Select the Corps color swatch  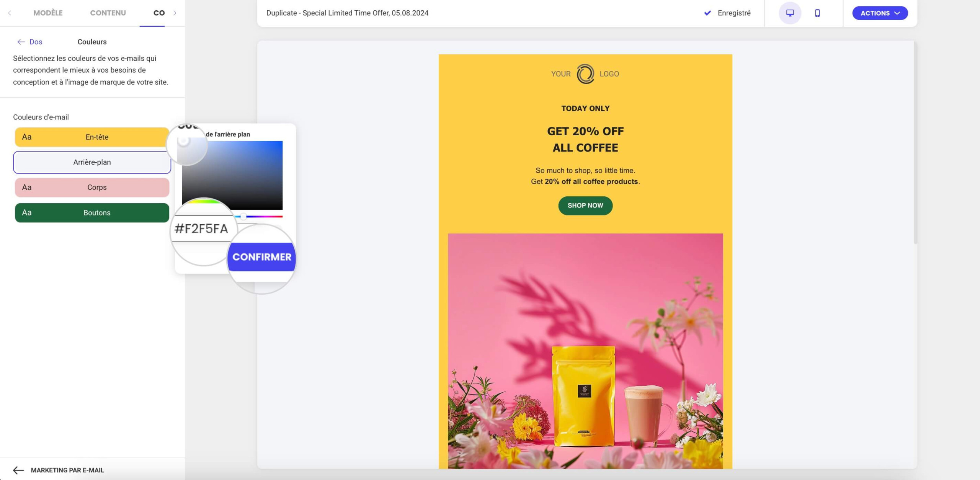pyautogui.click(x=92, y=188)
